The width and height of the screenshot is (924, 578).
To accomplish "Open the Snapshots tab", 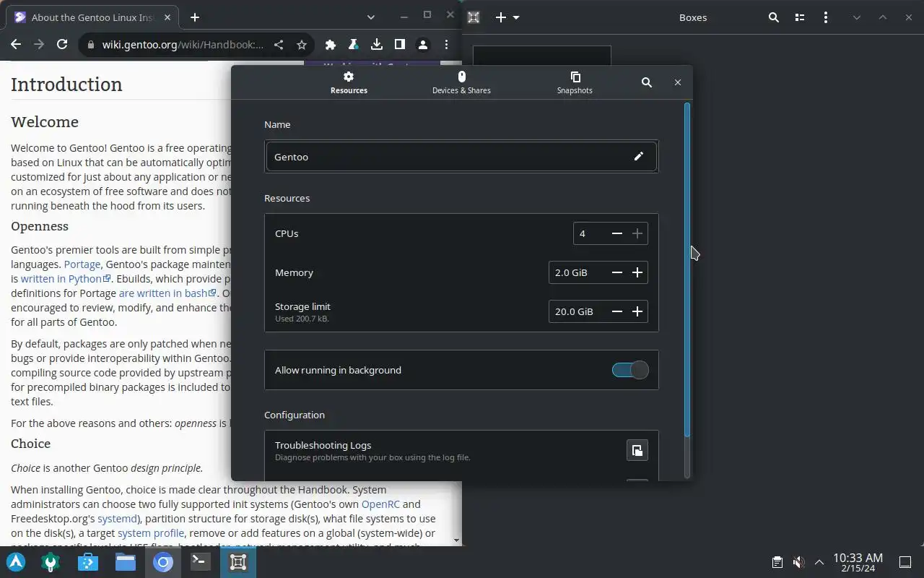I will (575, 82).
